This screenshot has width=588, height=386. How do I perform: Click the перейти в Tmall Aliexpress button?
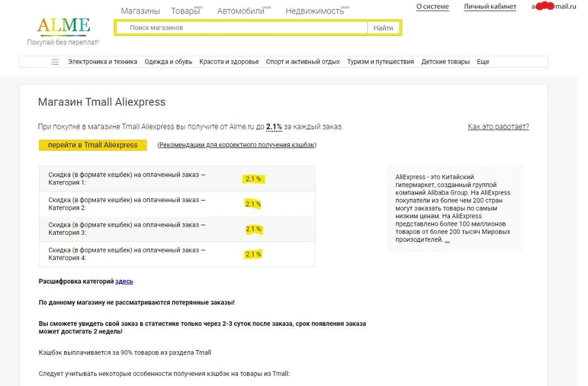(x=93, y=145)
